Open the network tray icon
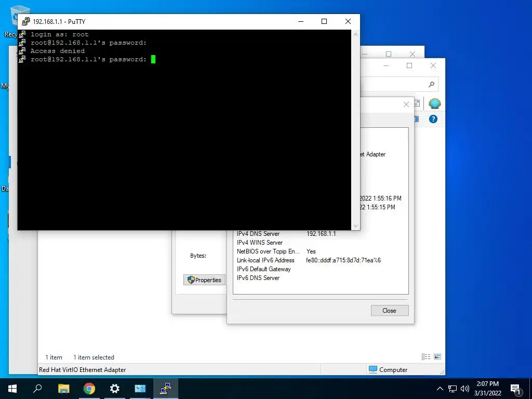This screenshot has height=399, width=532. (453, 389)
